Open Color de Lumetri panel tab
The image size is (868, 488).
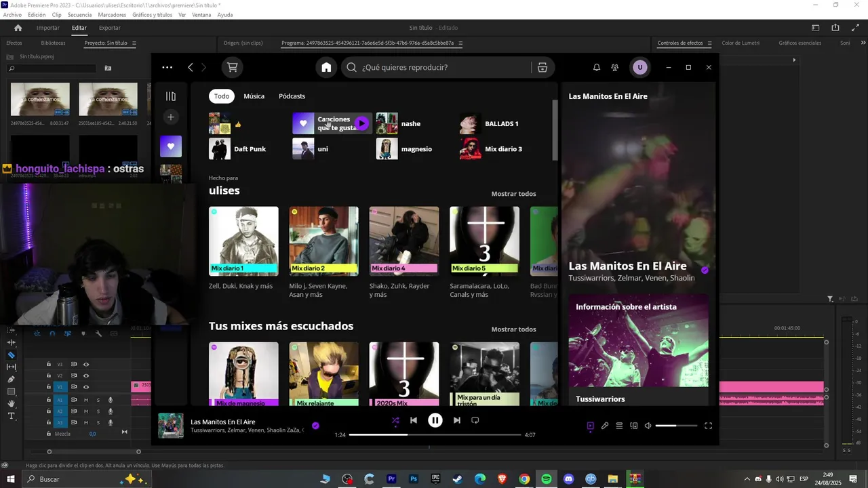(x=741, y=43)
